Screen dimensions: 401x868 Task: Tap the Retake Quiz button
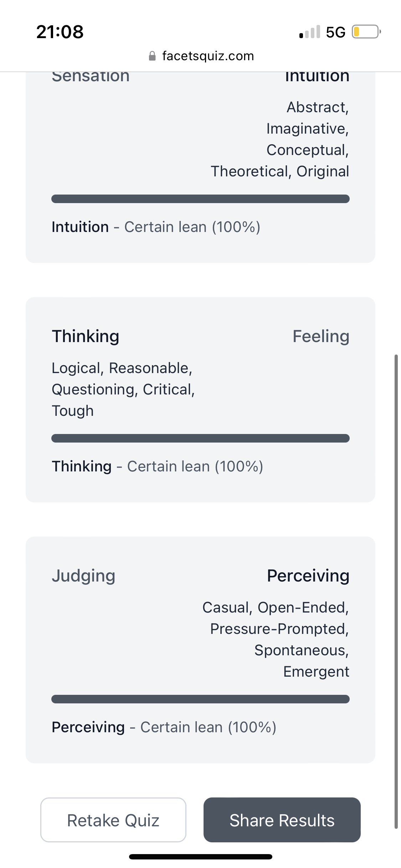113,820
